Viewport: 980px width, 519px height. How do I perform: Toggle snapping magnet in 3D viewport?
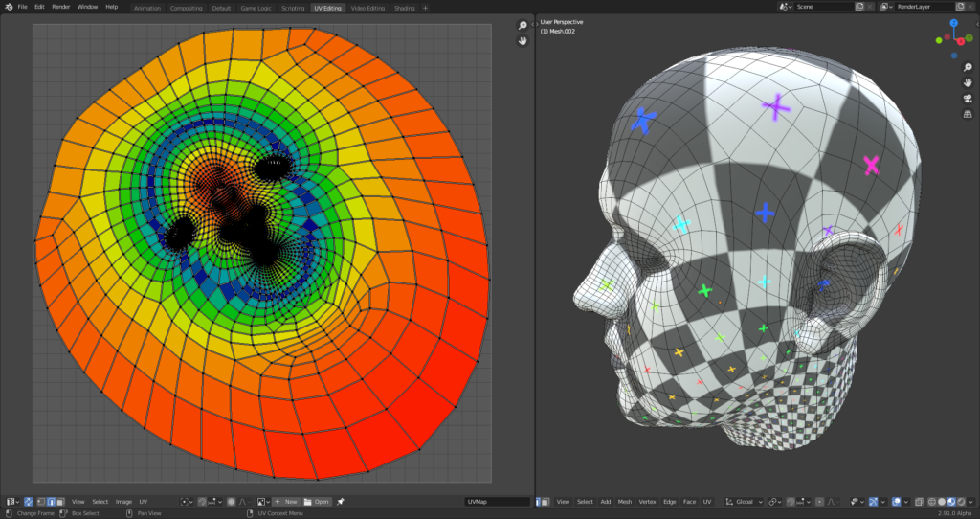point(791,502)
